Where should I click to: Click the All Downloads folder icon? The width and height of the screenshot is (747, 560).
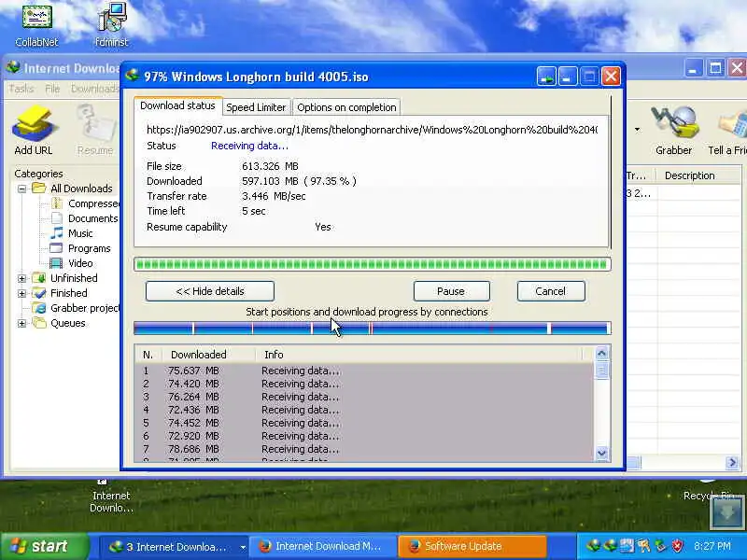point(39,189)
